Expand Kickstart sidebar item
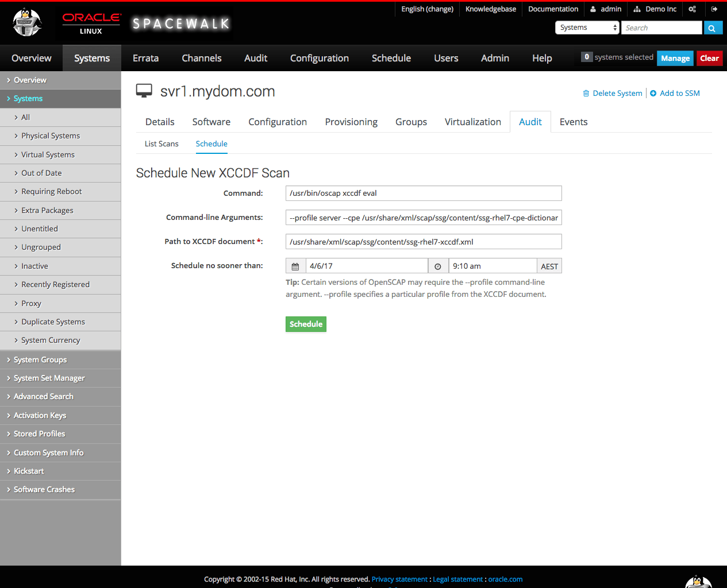 coord(60,471)
